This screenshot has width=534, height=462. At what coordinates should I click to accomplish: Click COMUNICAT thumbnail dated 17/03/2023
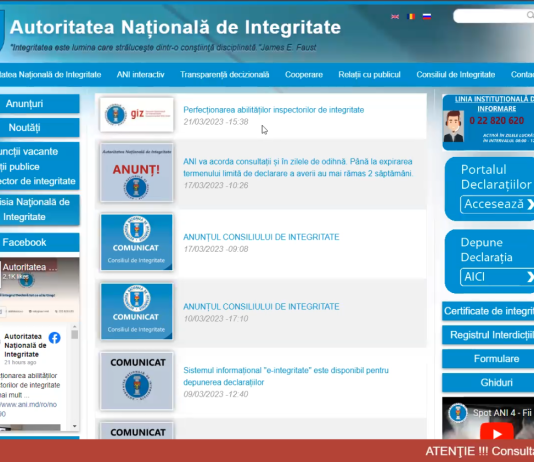pyautogui.click(x=137, y=242)
